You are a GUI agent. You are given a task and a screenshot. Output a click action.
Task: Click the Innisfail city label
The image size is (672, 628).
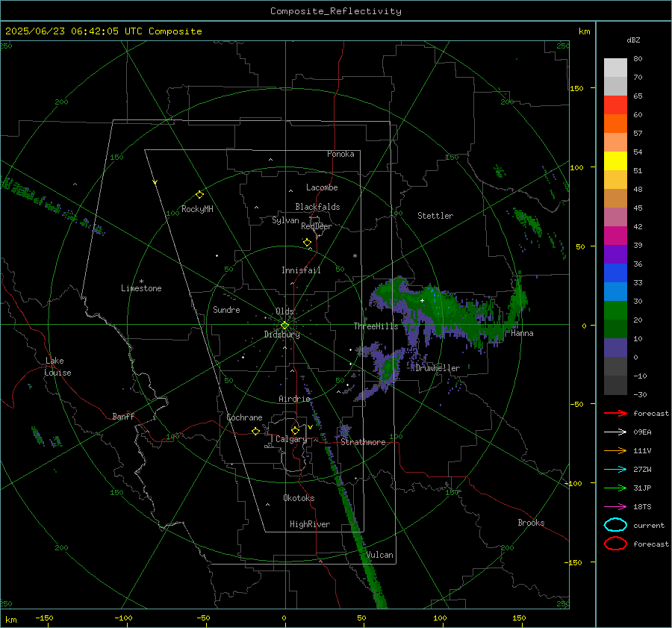[301, 270]
